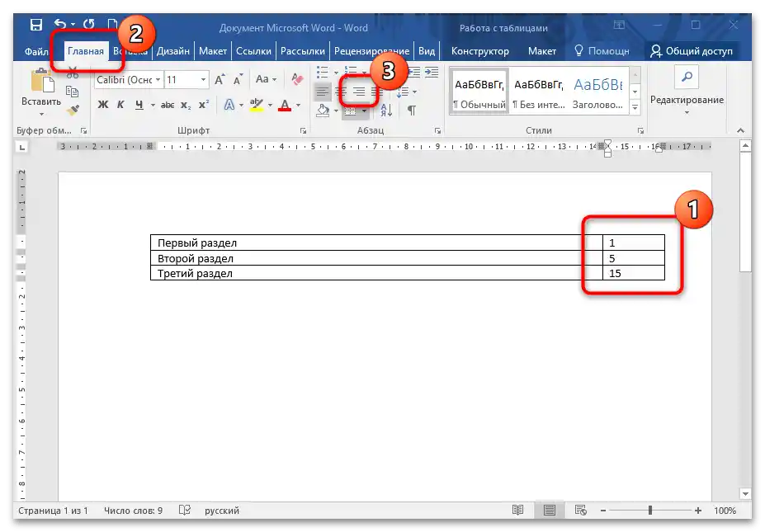Image resolution: width=765 pixels, height=532 pixels.
Task: Open the spelling check icon in status bar
Action: [184, 510]
